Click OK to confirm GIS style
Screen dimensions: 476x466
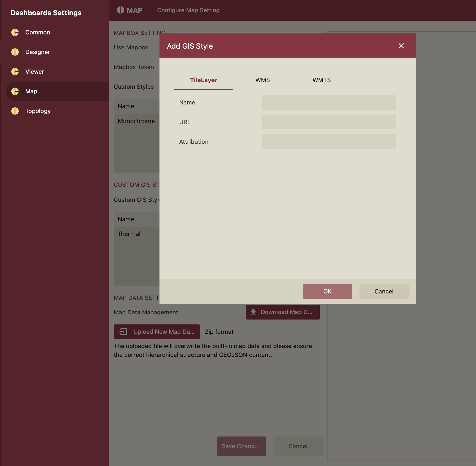coord(328,291)
